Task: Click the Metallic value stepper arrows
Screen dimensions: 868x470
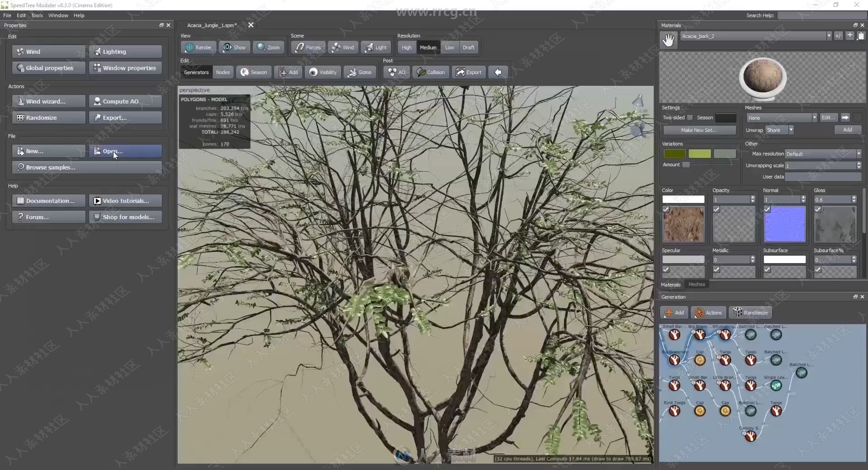Action: 752,259
